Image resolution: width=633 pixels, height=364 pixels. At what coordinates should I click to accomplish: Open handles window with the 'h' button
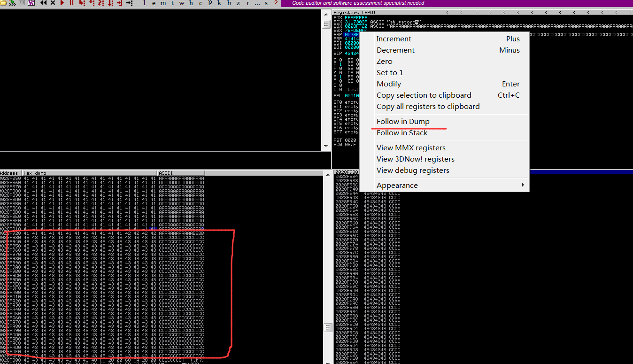(191, 3)
